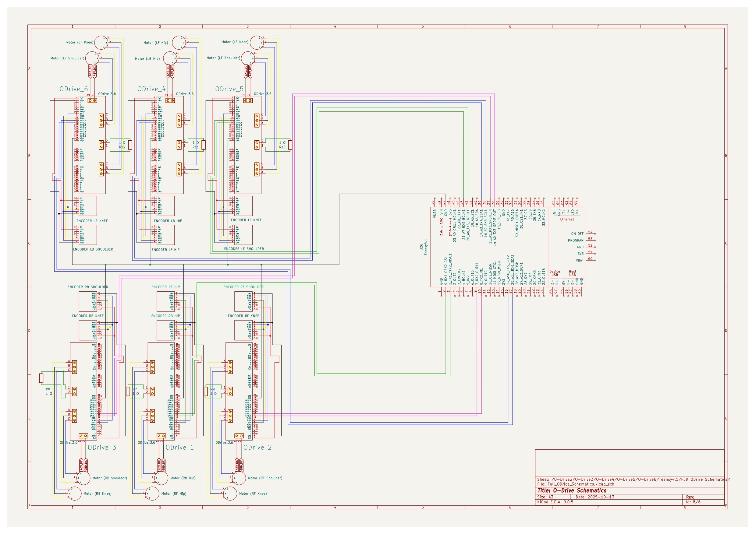Click the File: Full_ODrice_Schematics.kicad_sch line
Image resolution: width=756 pixels, height=534 pixels.
[x=576, y=484]
